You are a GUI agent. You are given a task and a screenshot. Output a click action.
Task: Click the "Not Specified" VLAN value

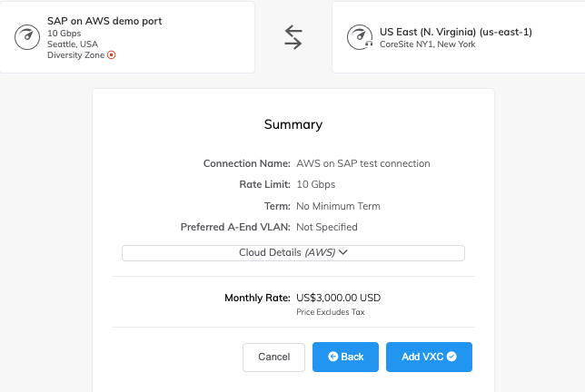pos(327,227)
